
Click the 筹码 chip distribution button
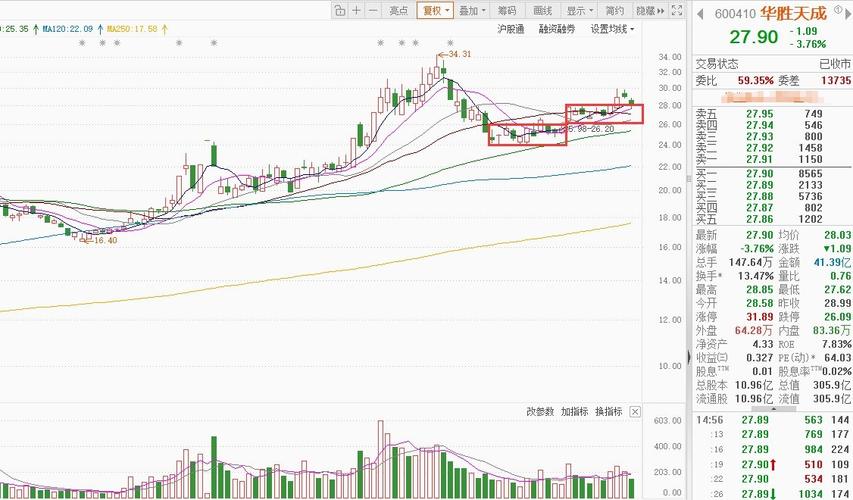coord(507,10)
